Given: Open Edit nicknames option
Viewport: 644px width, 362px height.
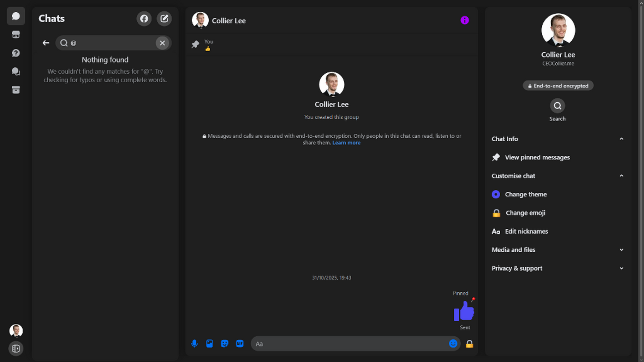Looking at the screenshot, I should (x=558, y=231).
